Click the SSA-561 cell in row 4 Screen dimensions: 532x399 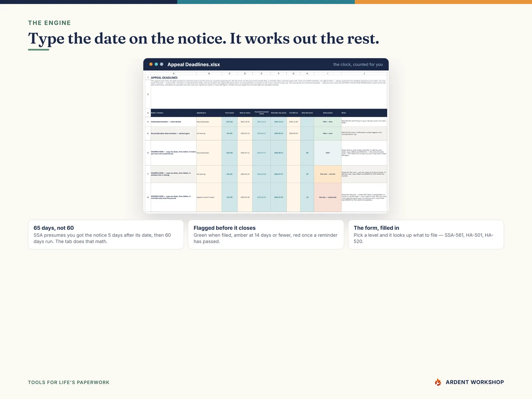[229, 122]
